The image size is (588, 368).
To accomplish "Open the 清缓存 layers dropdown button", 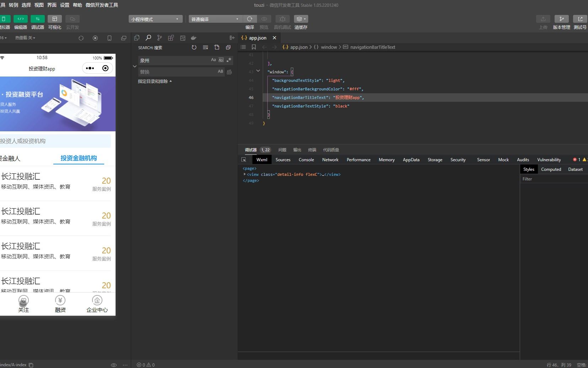I will tap(301, 19).
